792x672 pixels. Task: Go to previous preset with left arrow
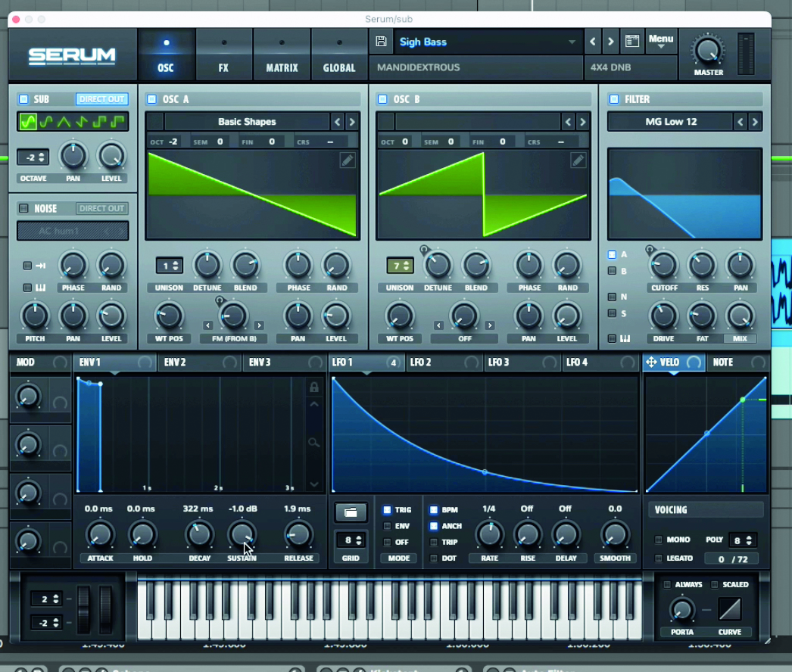tap(593, 42)
